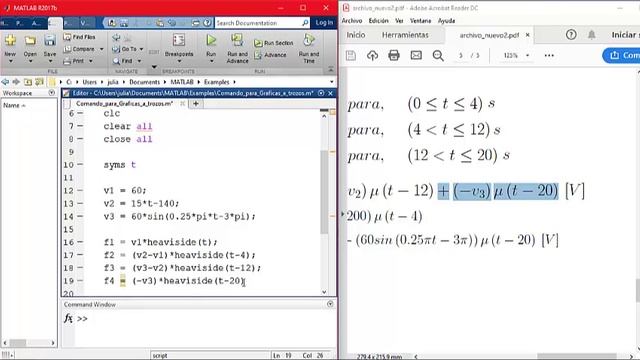Open New dropdown arrow
This screenshot has height=360, width=640.
(x=10, y=62)
